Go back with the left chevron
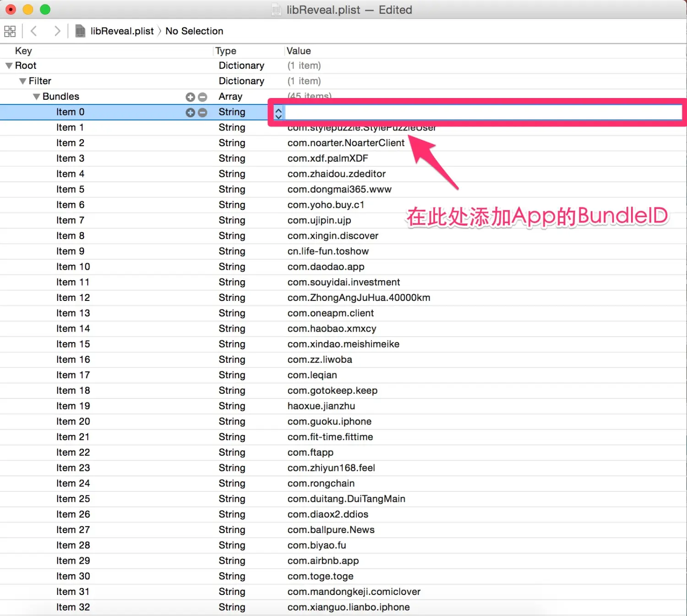Viewport: 687px width, 616px height. click(x=33, y=31)
